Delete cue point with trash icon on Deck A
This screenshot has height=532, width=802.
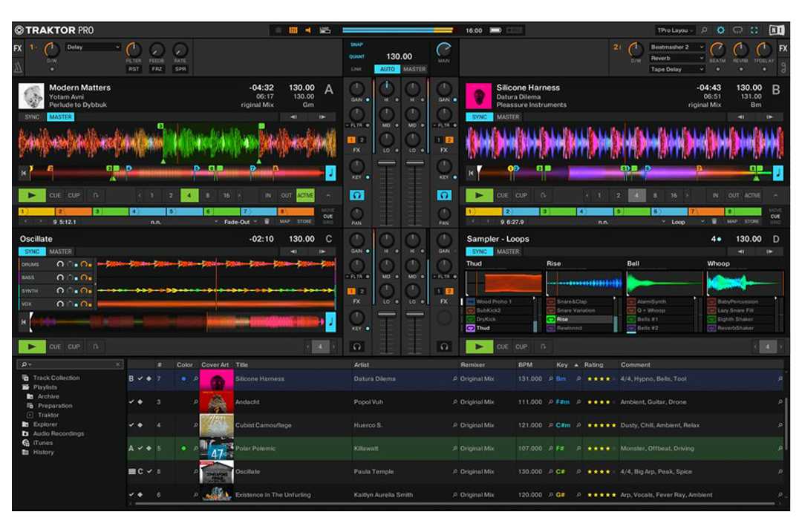pos(267,221)
